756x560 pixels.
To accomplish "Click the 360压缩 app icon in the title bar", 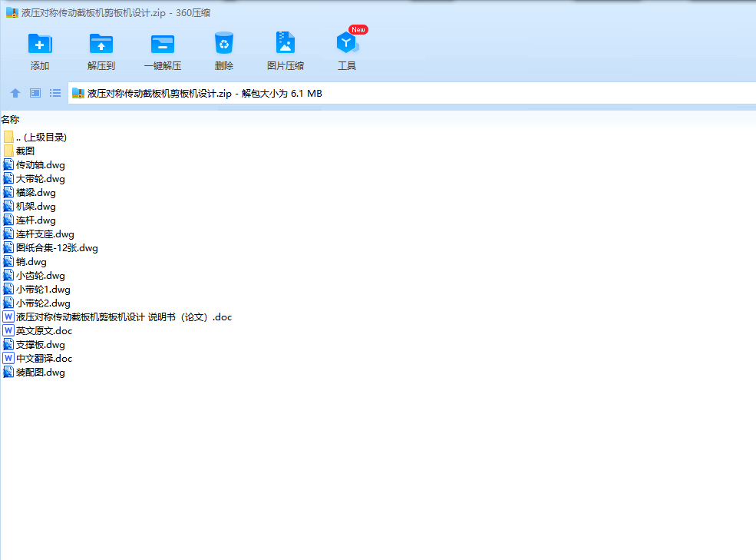I will click(x=12, y=12).
